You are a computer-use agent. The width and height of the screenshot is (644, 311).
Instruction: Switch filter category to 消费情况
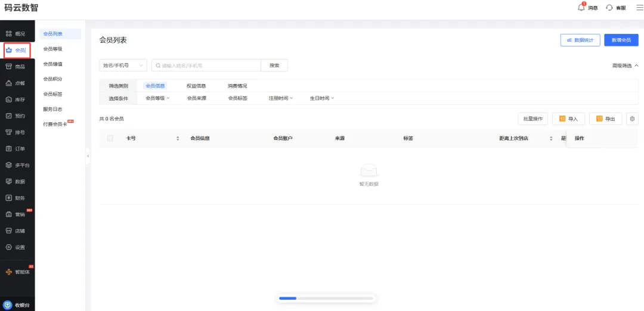coord(237,86)
